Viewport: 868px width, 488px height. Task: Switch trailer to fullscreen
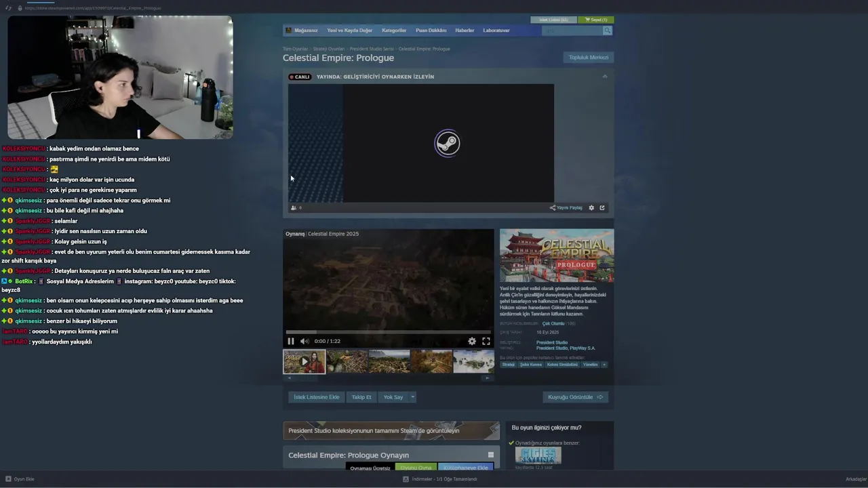pyautogui.click(x=486, y=342)
